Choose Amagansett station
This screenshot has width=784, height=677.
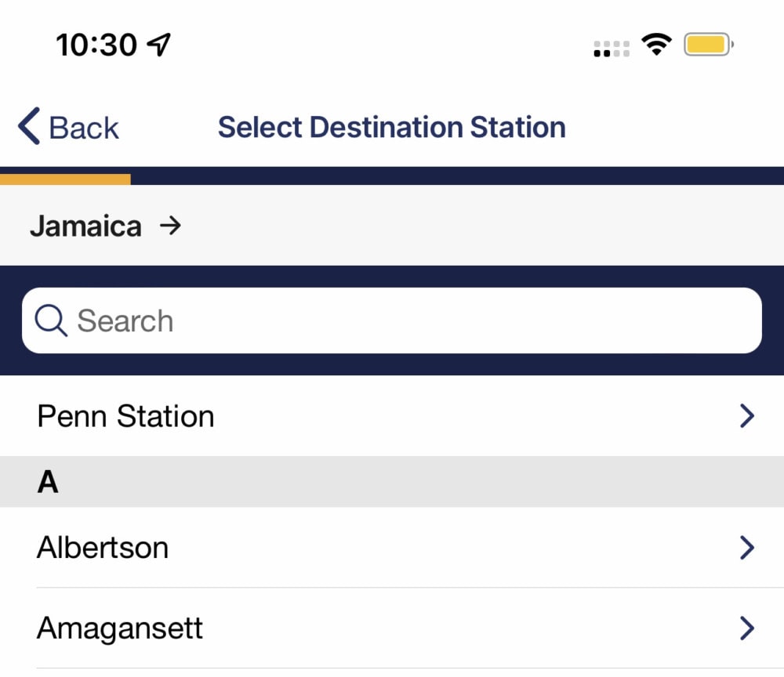(392, 628)
